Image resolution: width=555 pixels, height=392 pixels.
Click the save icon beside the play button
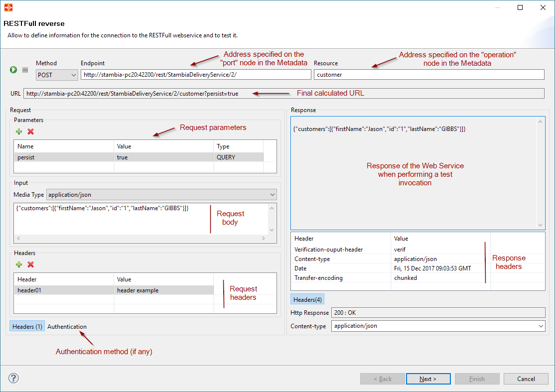point(25,70)
